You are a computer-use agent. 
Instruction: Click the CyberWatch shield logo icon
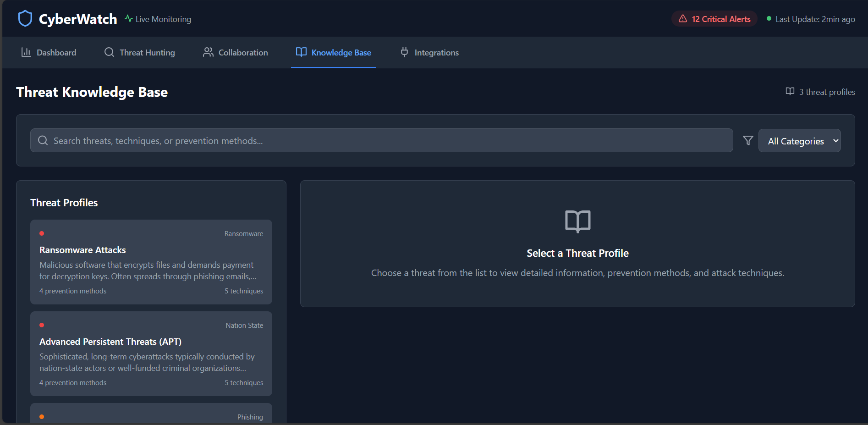point(25,19)
